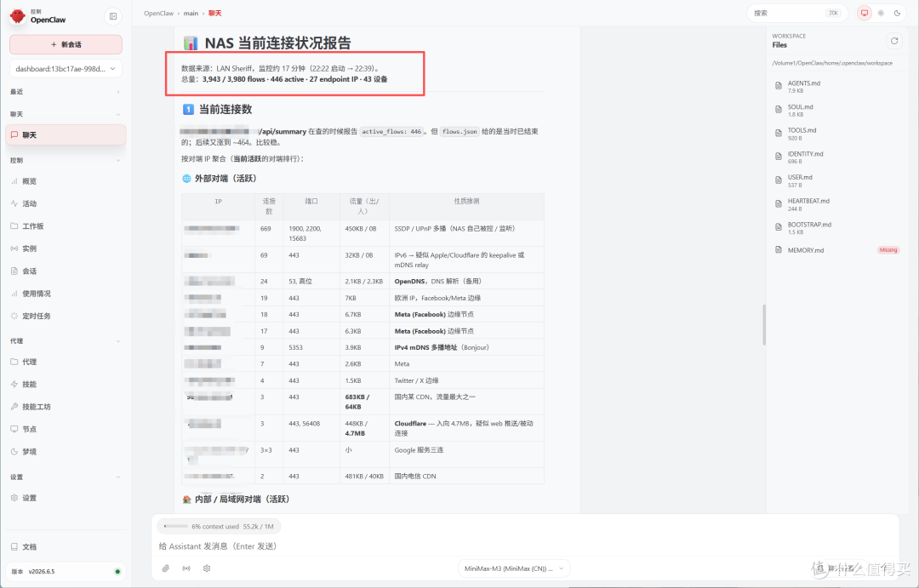Click the 使用情况 bar chart icon
This screenshot has height=588, width=919.
[x=14, y=293]
